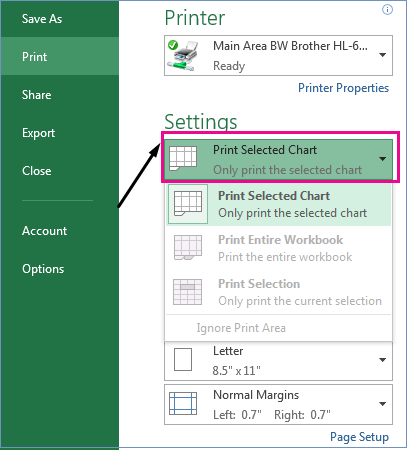Viewport: 408px width, 450px height.
Task: Click the Print Selected Chart grid icon in list
Action: coord(188,204)
